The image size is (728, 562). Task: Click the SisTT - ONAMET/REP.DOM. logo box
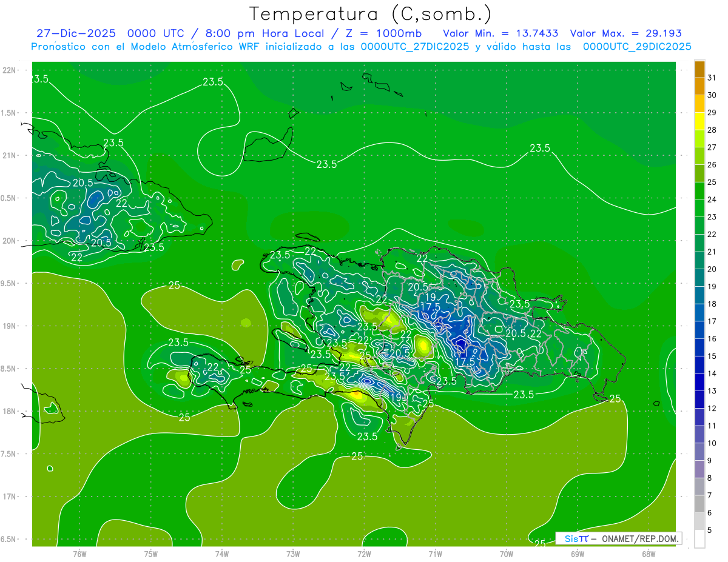click(x=619, y=538)
